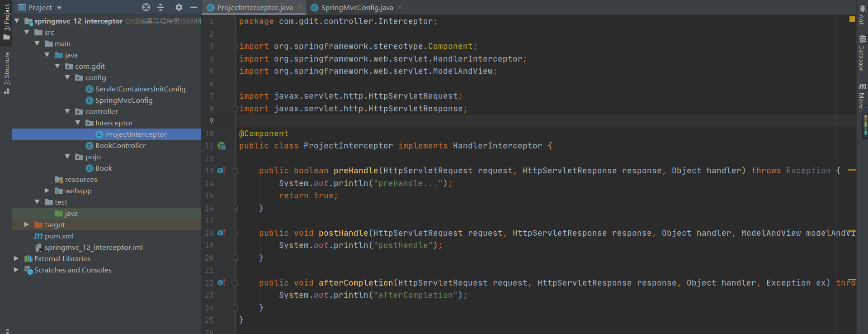Open the 1: Project tool window tab

[6, 21]
